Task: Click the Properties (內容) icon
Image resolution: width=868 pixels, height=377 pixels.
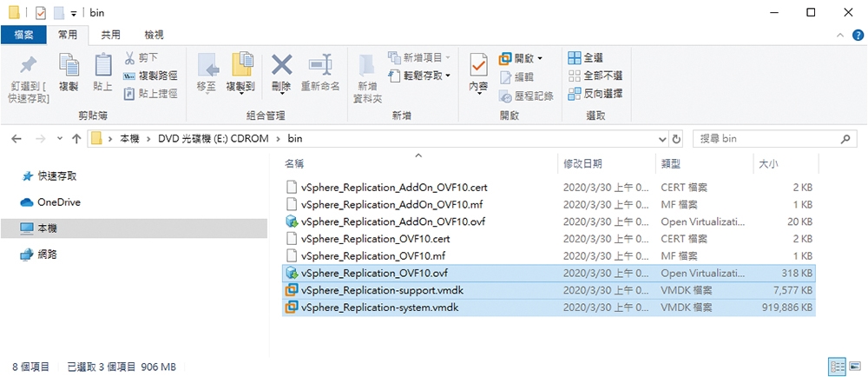Action: 478,66
